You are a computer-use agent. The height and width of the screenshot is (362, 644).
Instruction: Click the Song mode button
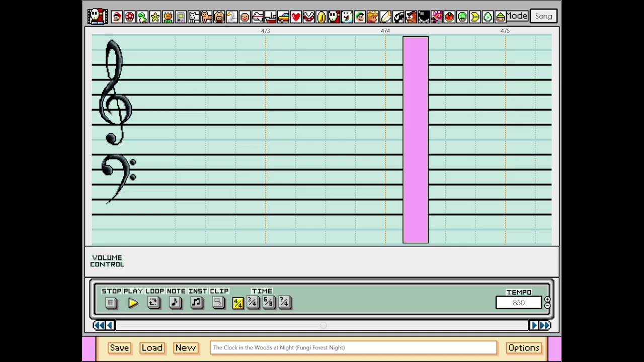(x=544, y=17)
